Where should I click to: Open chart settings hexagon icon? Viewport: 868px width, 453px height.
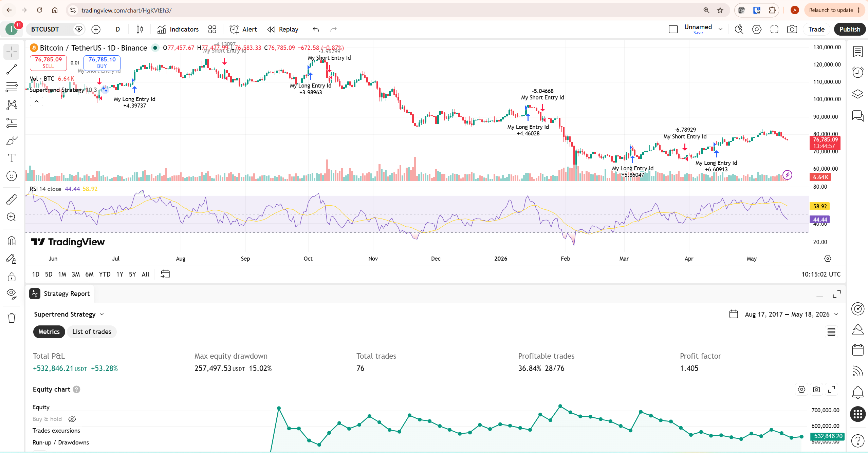pos(757,30)
